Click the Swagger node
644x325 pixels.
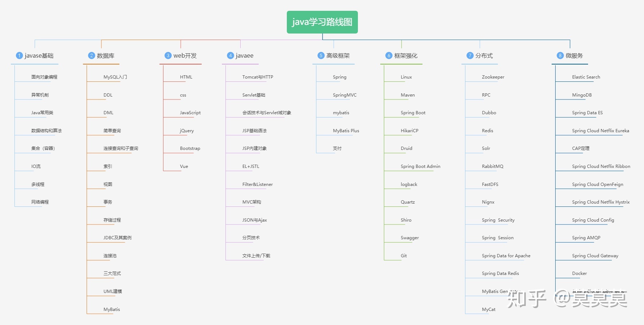click(410, 238)
